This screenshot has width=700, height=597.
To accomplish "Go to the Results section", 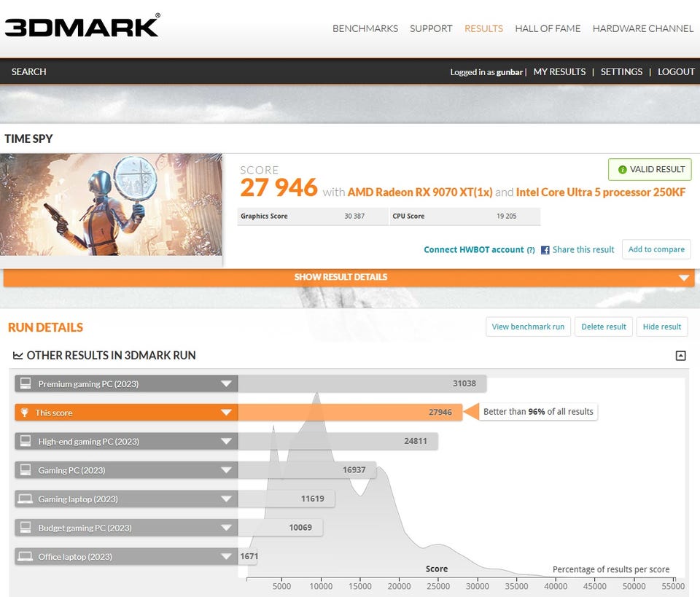I will pos(483,28).
